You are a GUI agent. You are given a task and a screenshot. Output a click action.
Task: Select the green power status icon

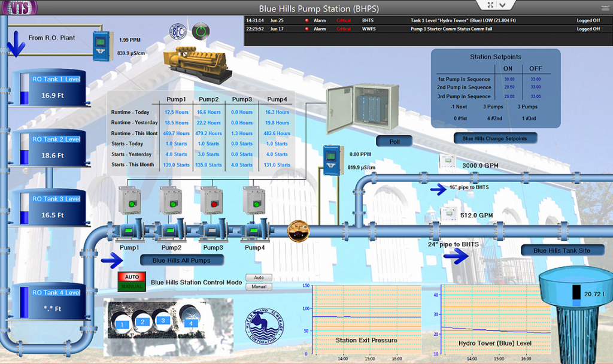click(201, 31)
